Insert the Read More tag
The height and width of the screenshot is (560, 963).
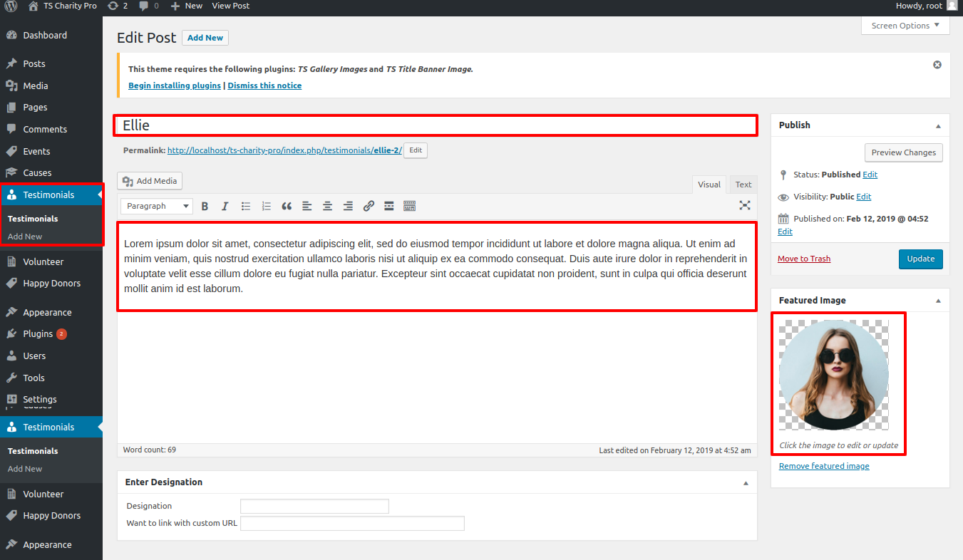(x=389, y=206)
